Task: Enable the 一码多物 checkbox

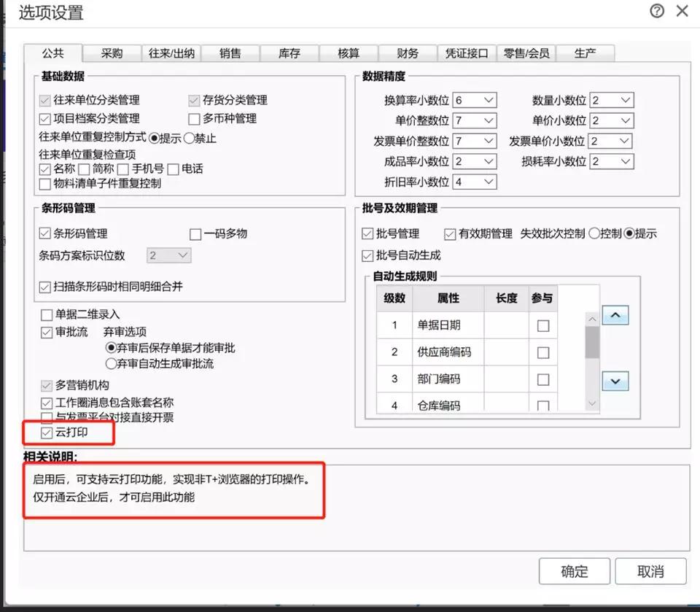Action: tap(195, 234)
